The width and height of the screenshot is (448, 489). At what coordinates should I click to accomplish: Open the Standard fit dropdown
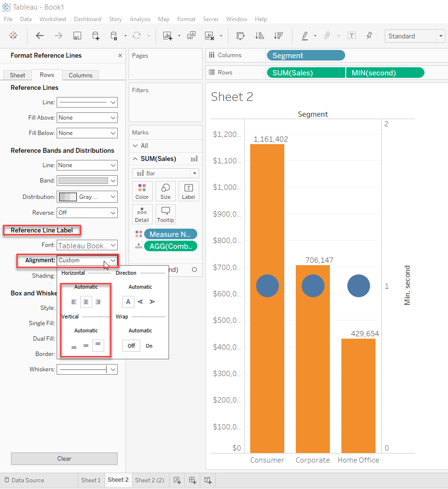pyautogui.click(x=415, y=36)
